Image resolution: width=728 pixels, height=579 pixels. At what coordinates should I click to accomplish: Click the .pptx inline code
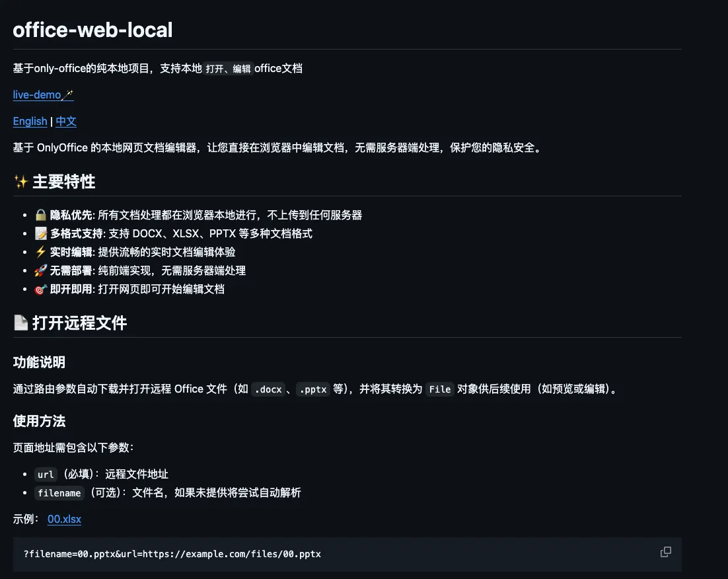coord(313,389)
